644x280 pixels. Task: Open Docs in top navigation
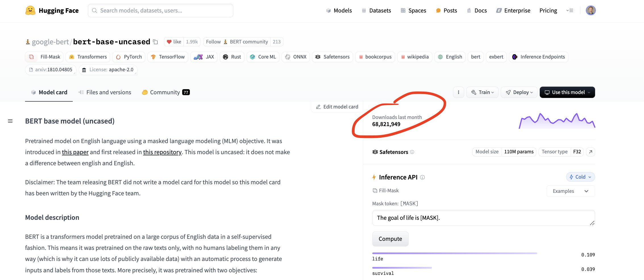[x=477, y=11]
